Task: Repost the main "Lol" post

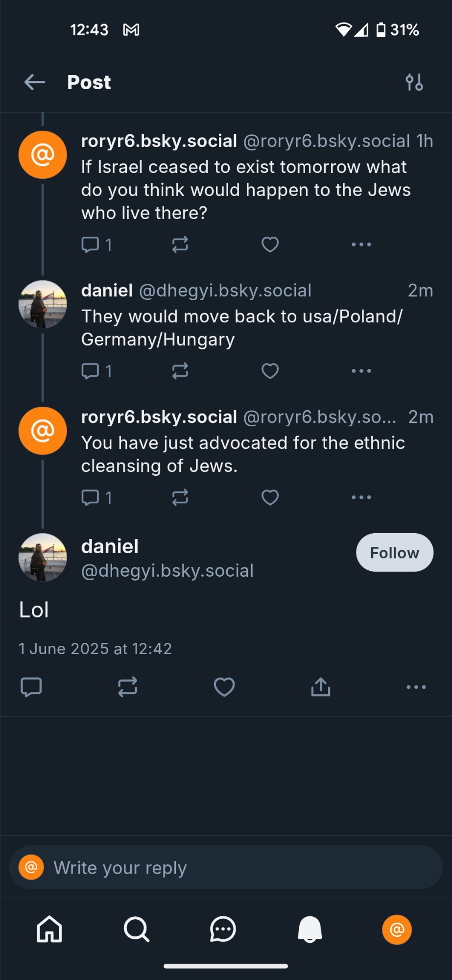Action: [128, 687]
